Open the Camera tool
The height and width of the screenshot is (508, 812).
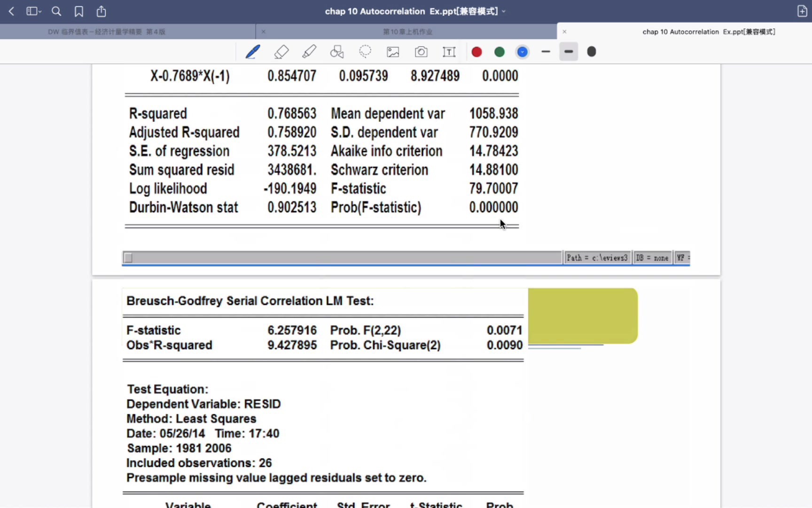pyautogui.click(x=421, y=52)
